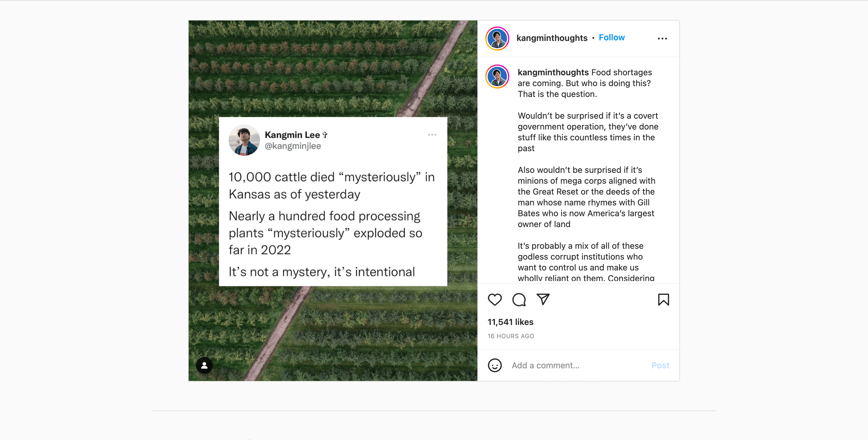
Task: Save the post with the bookmark icon
Action: 663,300
